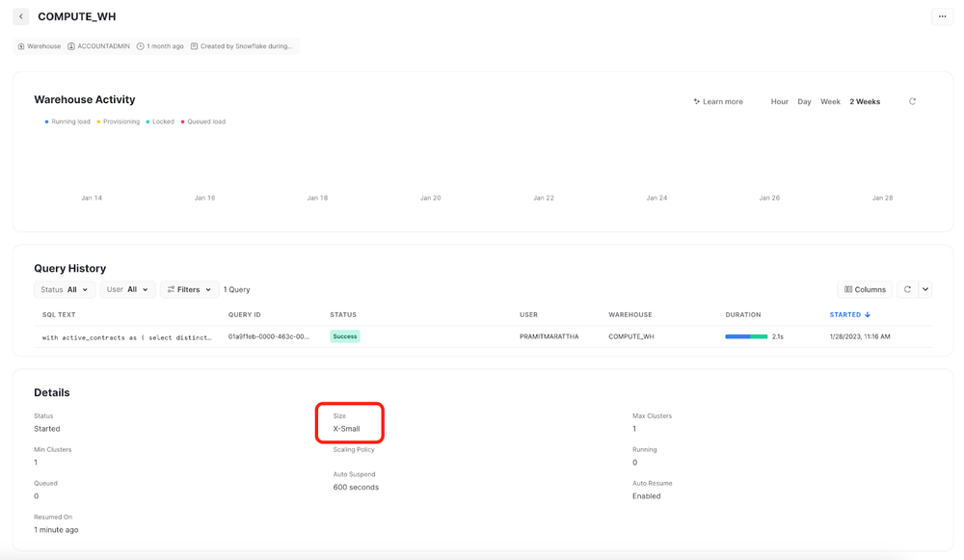Open the Status All filter dropdown

[64, 289]
